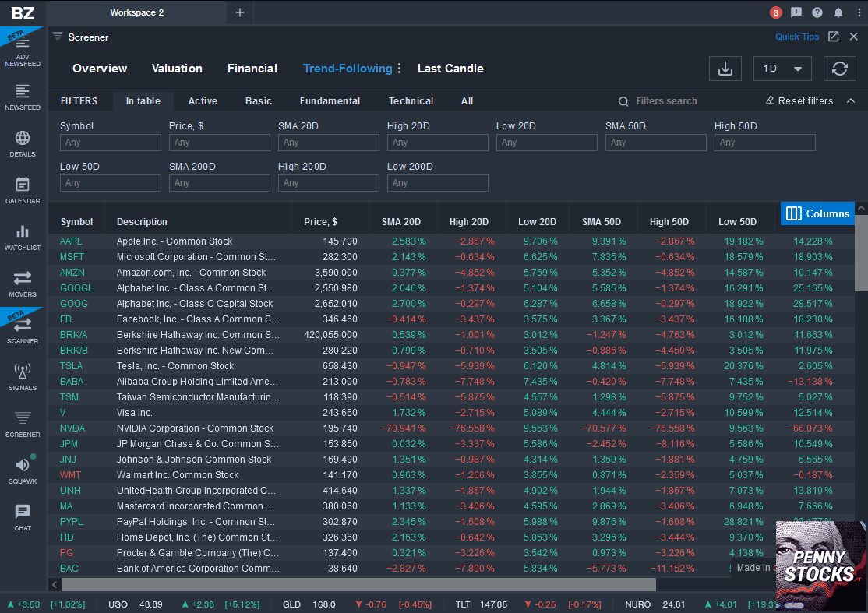
Task: Select the In table filters tab
Action: [x=143, y=101]
